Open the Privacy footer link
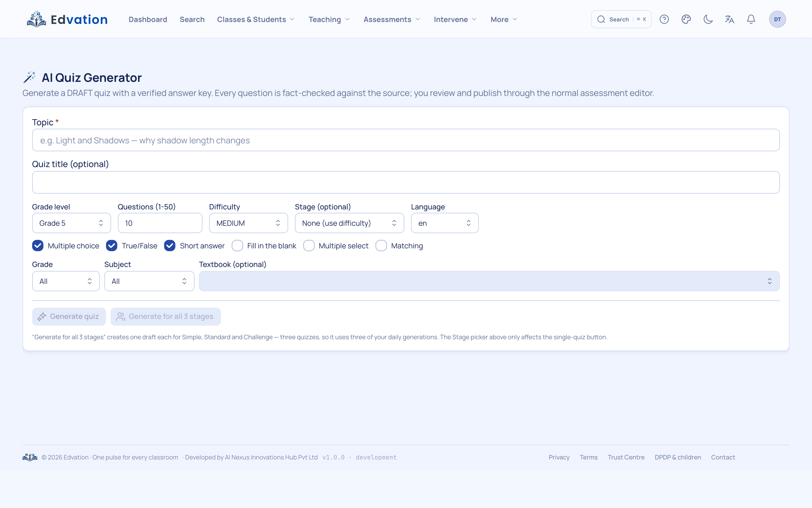The width and height of the screenshot is (812, 508). (559, 457)
